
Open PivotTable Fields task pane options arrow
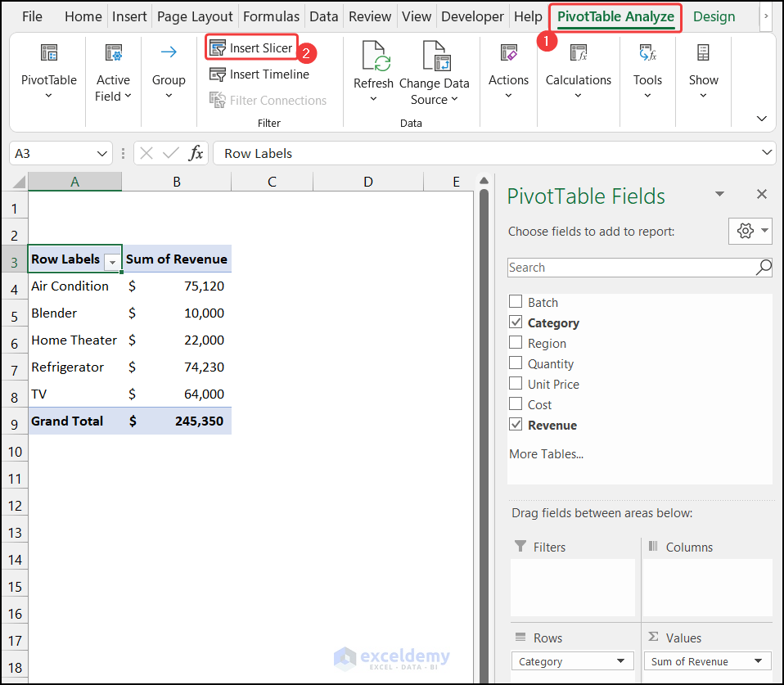click(x=719, y=194)
